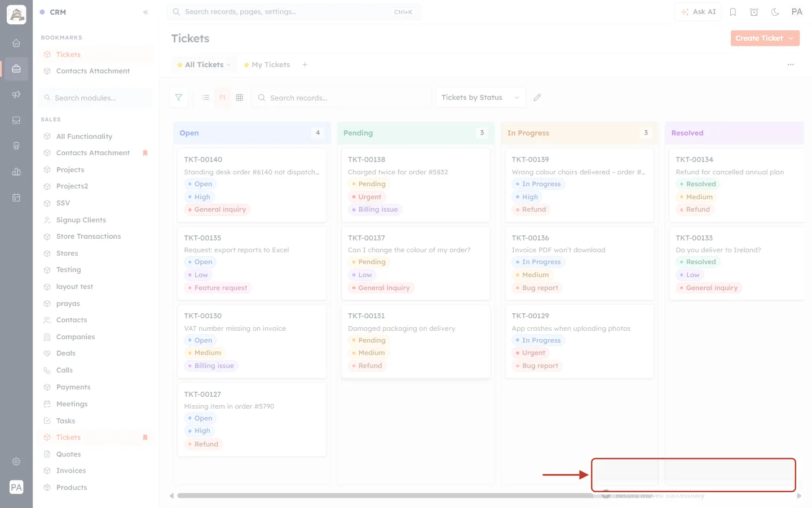
Task: Focus the Search records field
Action: pos(342,98)
